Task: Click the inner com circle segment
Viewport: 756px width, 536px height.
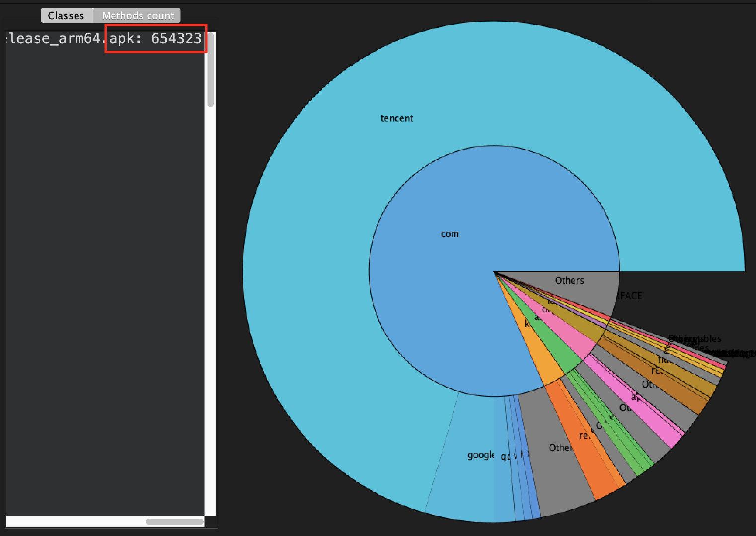Action: coord(450,234)
